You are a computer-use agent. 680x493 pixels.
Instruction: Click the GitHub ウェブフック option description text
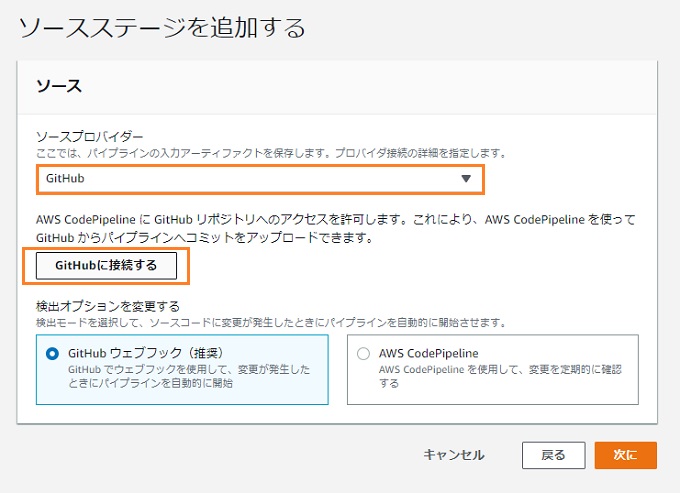(x=189, y=376)
